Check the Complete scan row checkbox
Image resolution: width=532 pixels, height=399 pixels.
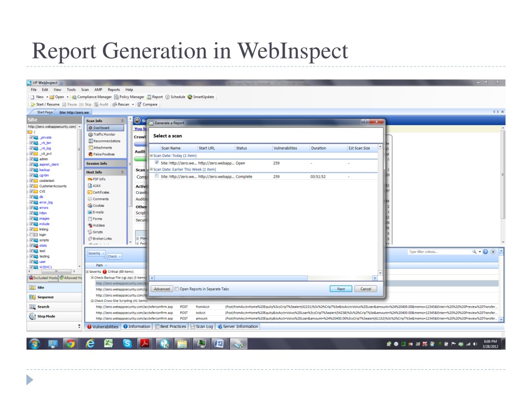[157, 176]
